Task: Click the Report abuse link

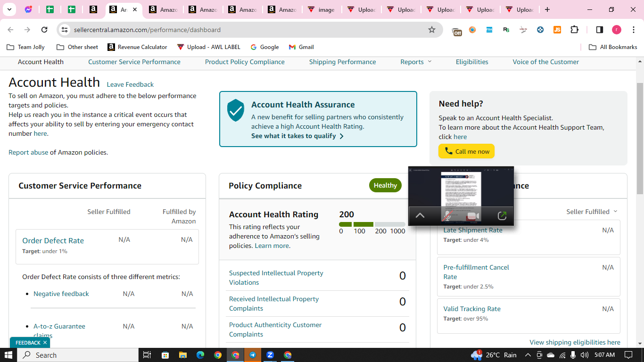Action: (28, 152)
